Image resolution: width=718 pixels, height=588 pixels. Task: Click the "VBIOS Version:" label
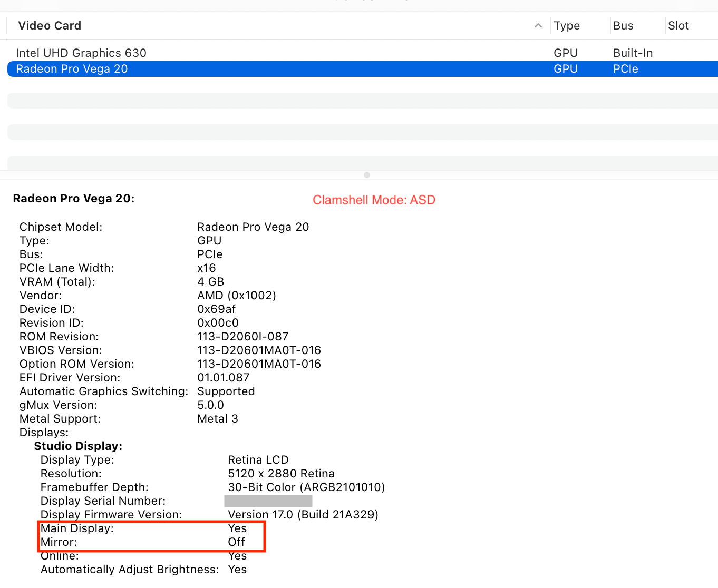(x=61, y=350)
